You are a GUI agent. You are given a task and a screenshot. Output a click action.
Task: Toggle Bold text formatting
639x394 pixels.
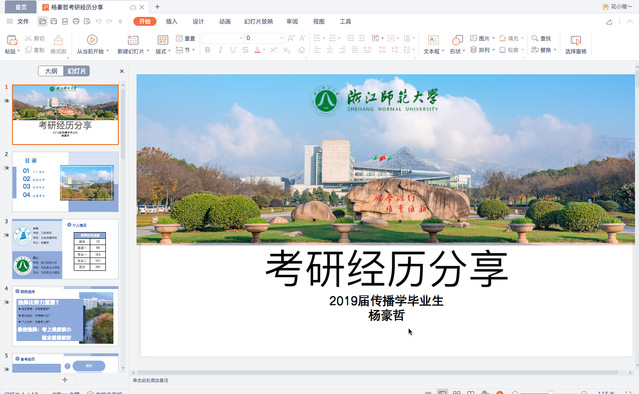(x=207, y=50)
